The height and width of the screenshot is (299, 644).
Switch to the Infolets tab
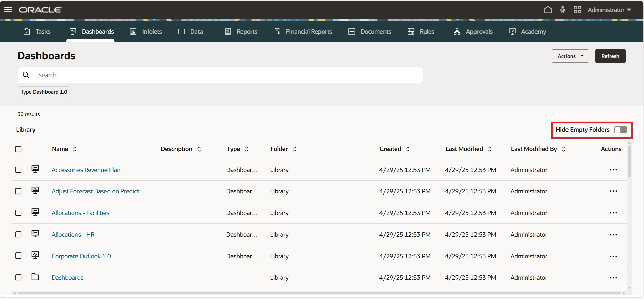click(x=146, y=31)
